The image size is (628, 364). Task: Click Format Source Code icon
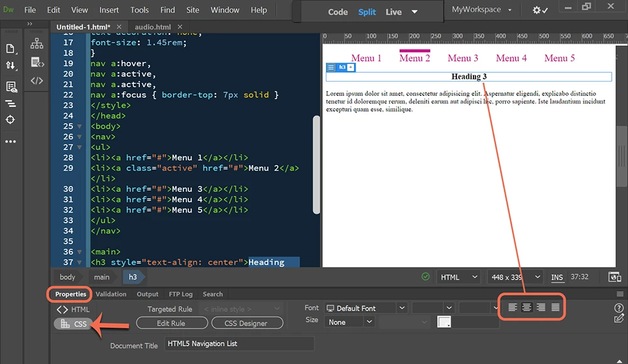11,104
